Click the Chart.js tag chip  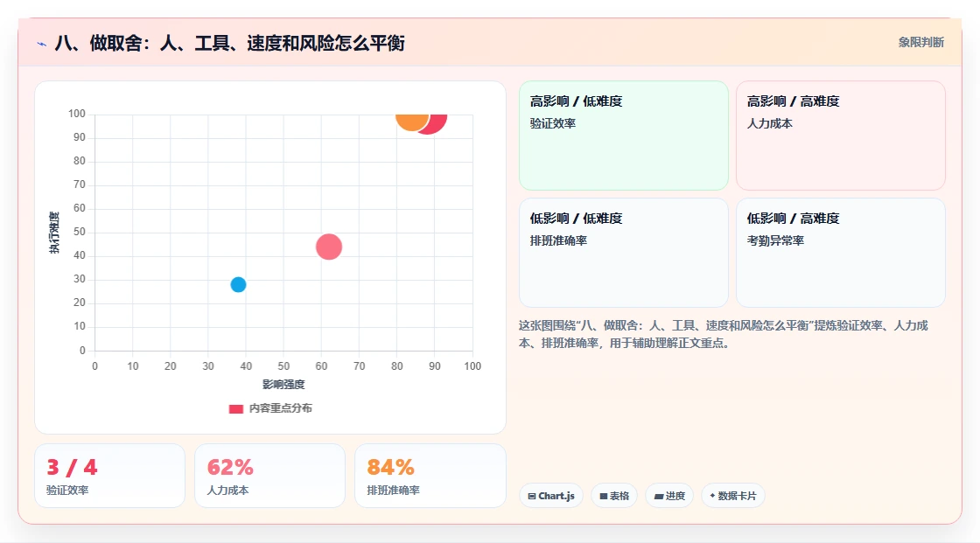point(551,496)
